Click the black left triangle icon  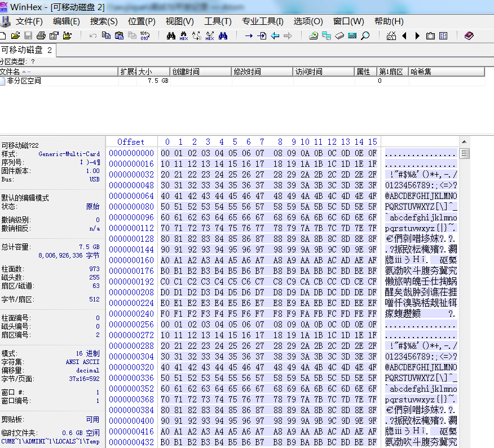click(x=404, y=36)
